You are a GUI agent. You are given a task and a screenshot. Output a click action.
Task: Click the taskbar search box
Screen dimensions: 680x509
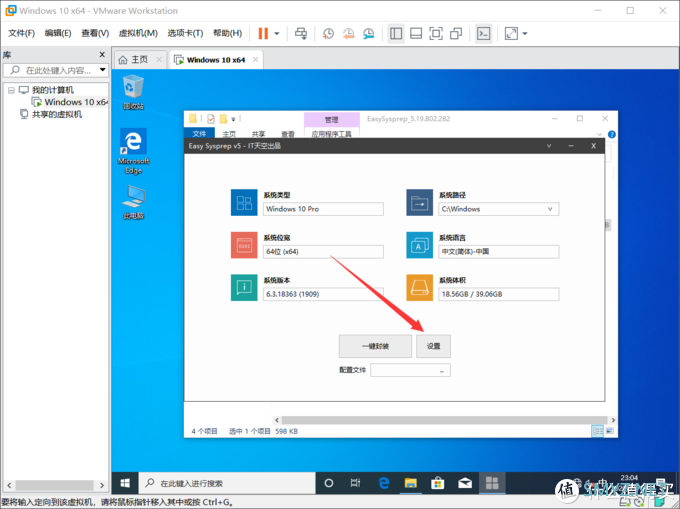[227, 483]
